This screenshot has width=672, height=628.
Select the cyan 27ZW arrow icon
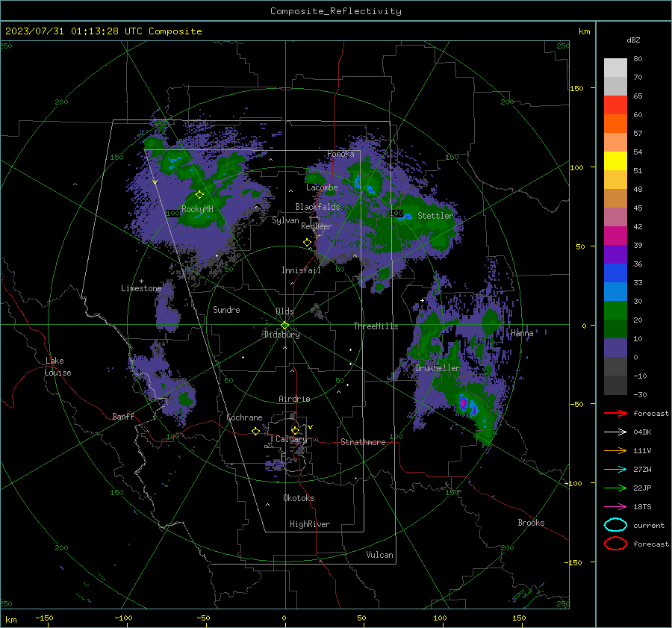tap(615, 470)
